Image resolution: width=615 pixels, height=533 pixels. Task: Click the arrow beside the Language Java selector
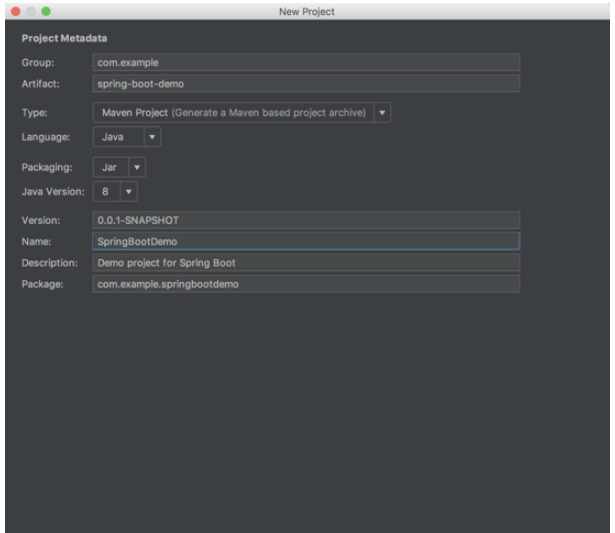tap(152, 137)
